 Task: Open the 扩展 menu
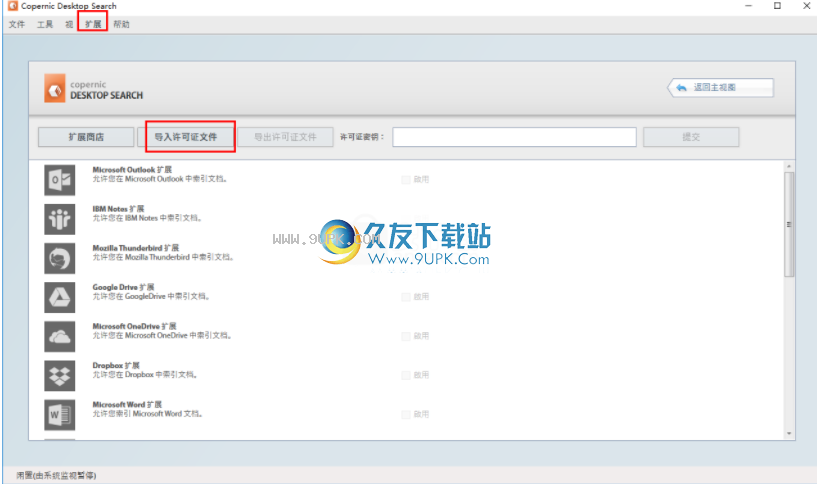pos(93,24)
